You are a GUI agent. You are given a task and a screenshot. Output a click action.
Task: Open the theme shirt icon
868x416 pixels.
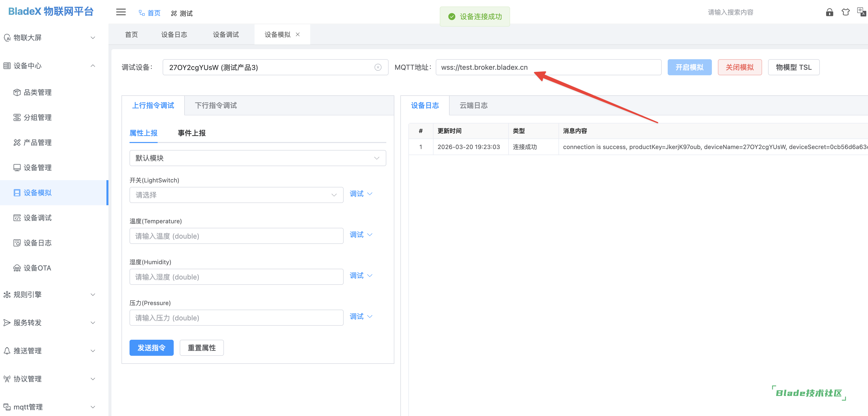845,13
